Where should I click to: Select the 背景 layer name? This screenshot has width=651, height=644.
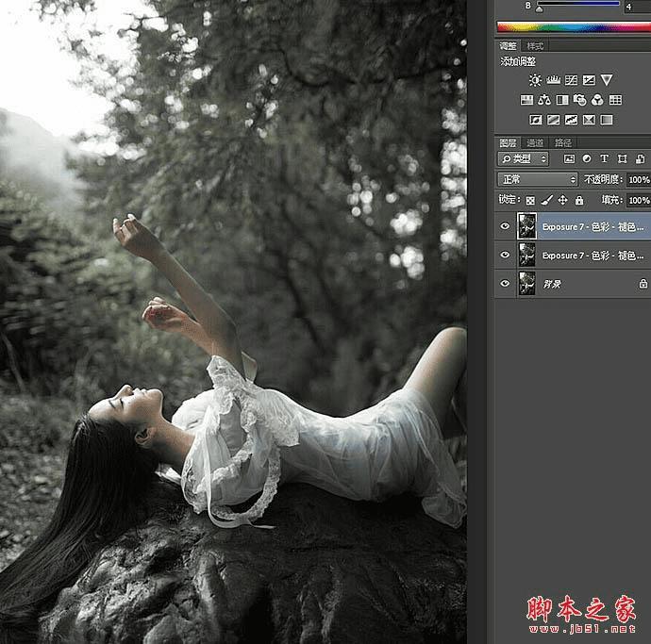pyautogui.click(x=552, y=284)
